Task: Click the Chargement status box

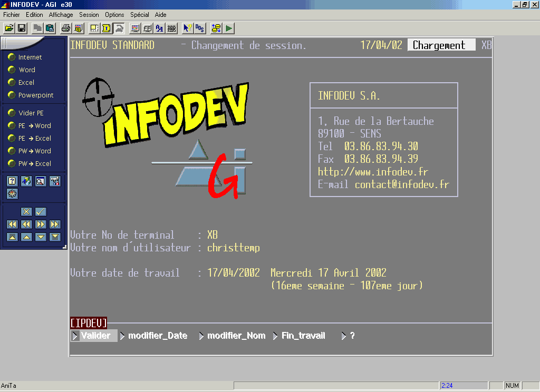Action: 441,45
